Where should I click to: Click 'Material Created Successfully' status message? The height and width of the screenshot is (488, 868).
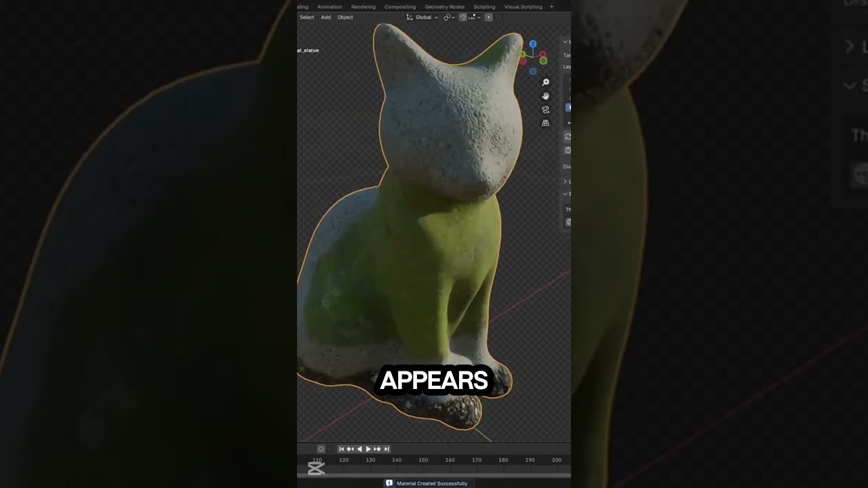pos(432,483)
